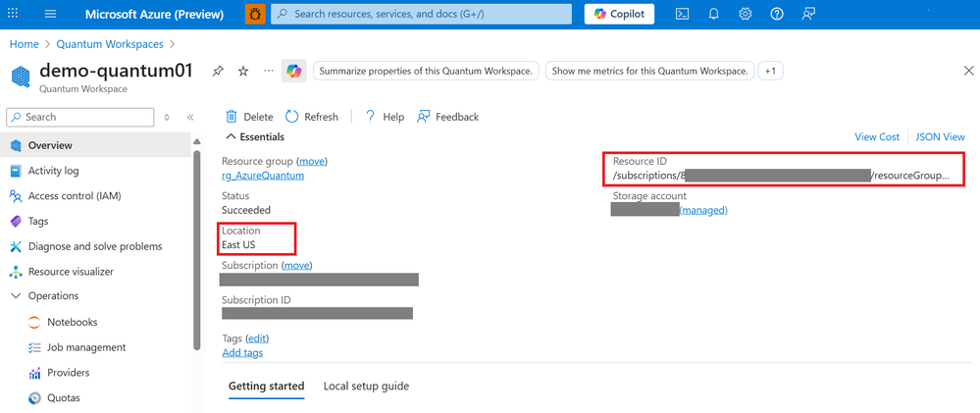Close the Quantum Workspace blade
The image size is (980, 413).
(x=969, y=71)
